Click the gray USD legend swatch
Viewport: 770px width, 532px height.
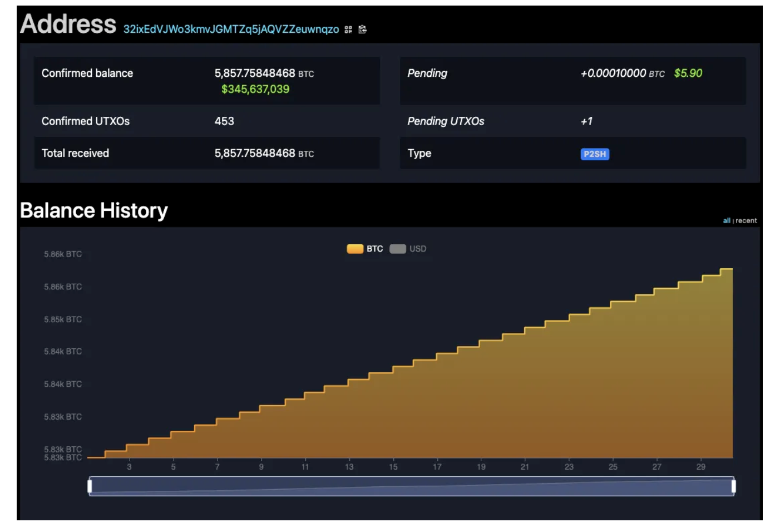coord(398,249)
